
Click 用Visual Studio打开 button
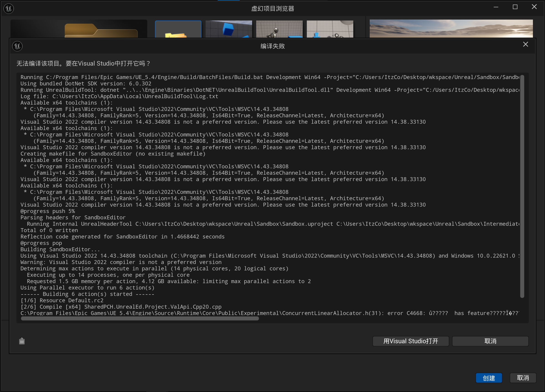tap(411, 341)
